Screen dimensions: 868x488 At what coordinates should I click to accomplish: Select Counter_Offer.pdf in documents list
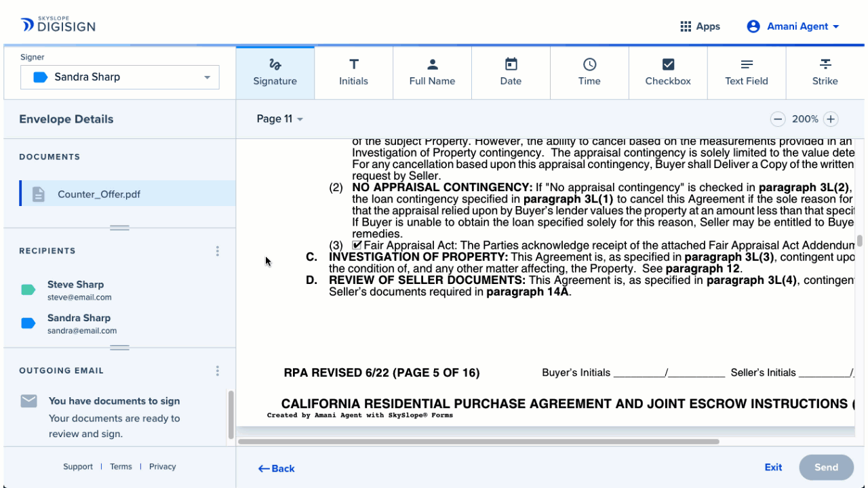tap(127, 194)
